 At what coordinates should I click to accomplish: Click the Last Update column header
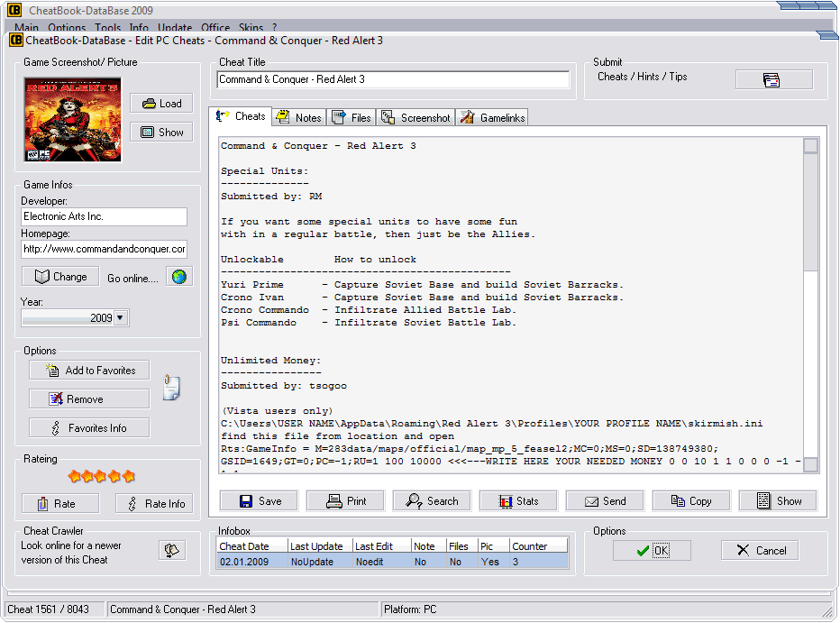tap(320, 545)
